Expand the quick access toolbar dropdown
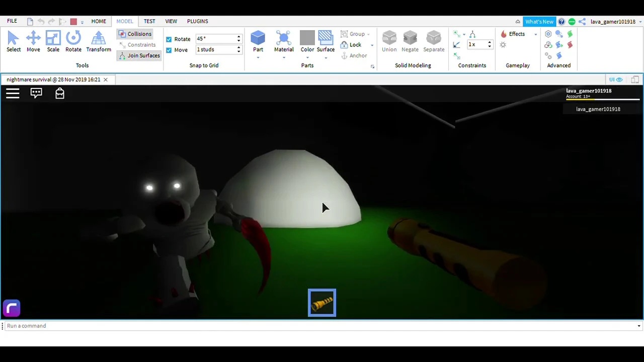The image size is (644, 362). click(82, 22)
